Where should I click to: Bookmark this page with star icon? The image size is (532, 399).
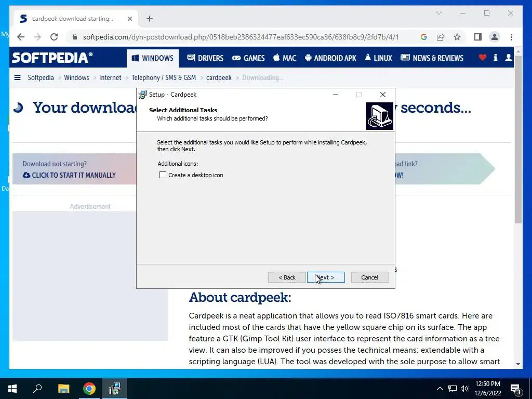(457, 37)
